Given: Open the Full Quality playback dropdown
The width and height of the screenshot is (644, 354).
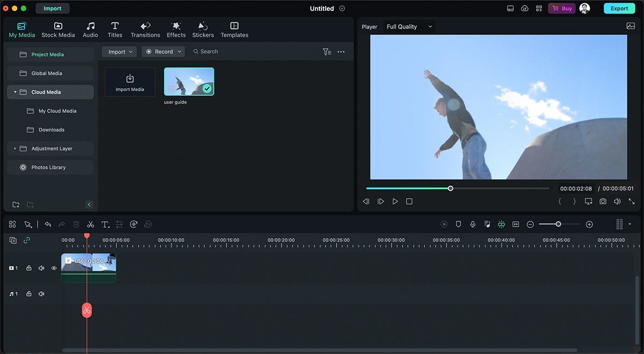Looking at the screenshot, I should (409, 26).
